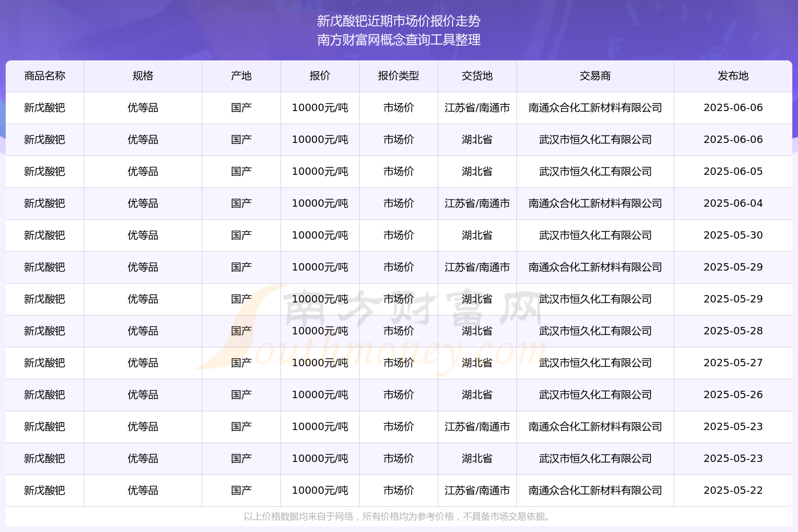Click the 报价类型 column header

tap(398, 76)
